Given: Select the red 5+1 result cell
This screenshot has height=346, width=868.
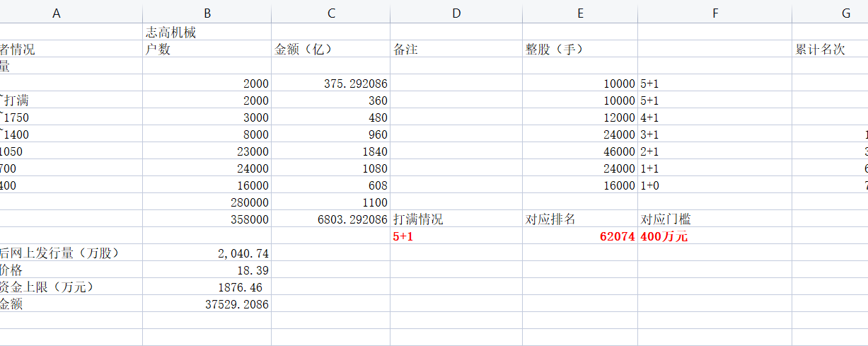Looking at the screenshot, I should 456,236.
